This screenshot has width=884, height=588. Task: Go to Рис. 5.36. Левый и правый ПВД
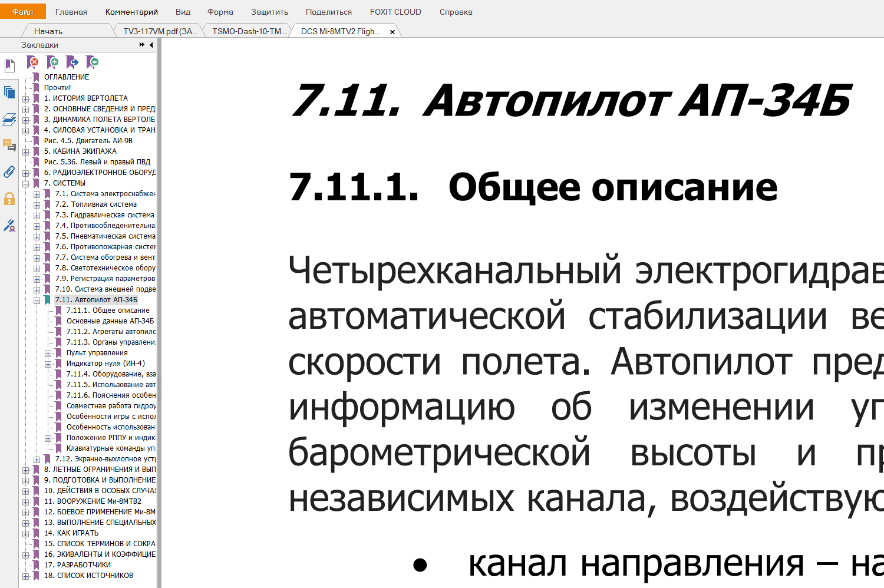pyautogui.click(x=97, y=162)
